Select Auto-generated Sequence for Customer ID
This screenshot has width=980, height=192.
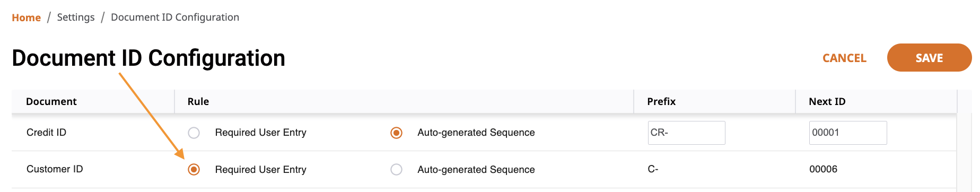coord(396,169)
